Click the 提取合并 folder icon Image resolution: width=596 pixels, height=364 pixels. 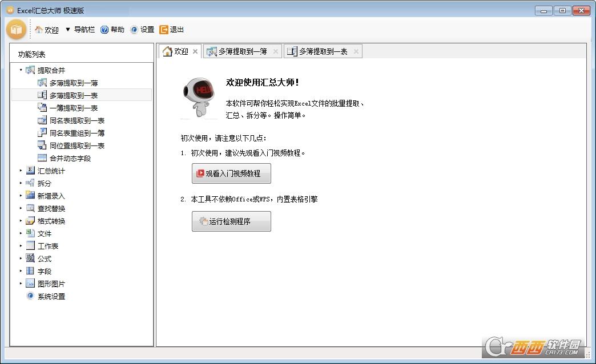tap(30, 70)
